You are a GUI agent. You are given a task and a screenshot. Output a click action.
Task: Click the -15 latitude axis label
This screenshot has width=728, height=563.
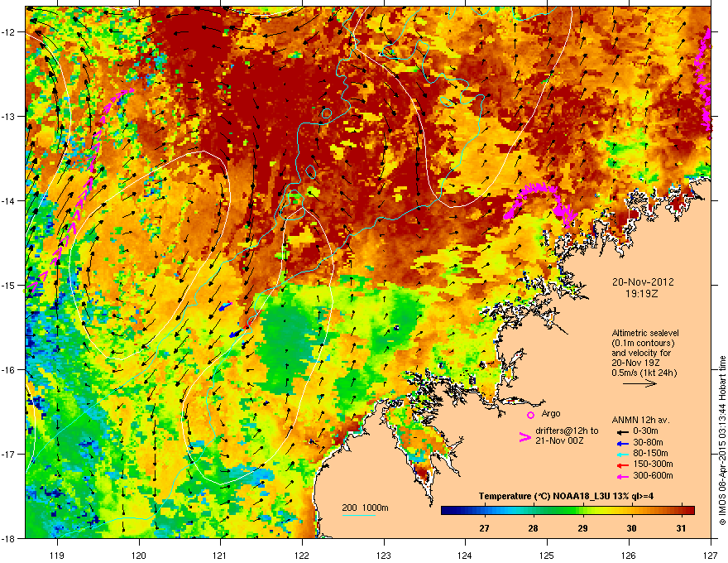point(8,285)
